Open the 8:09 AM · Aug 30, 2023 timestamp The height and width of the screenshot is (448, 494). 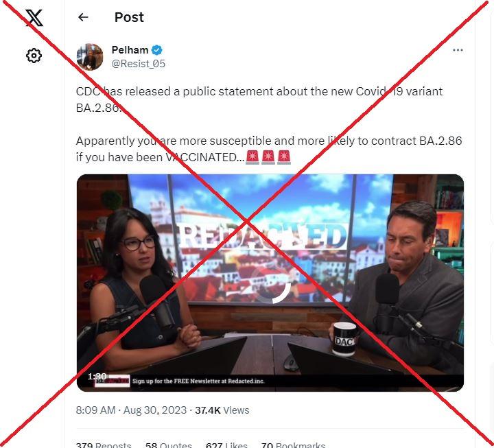[x=131, y=410]
